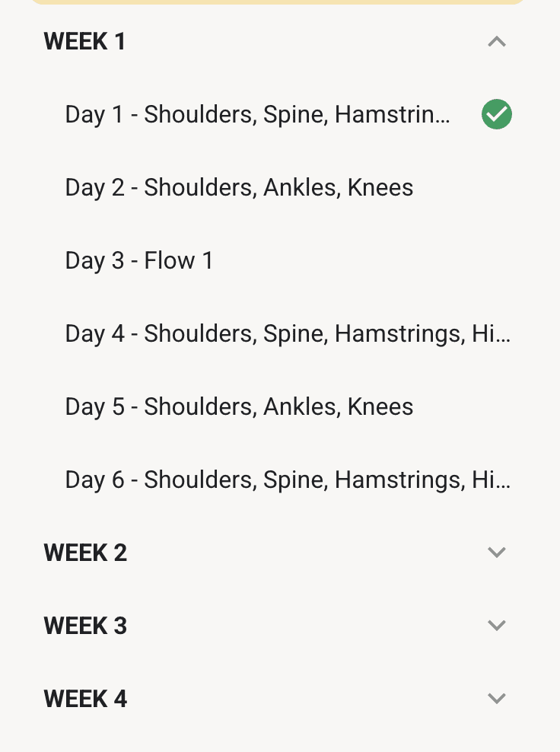Expand Week 4 with its down chevron
Viewport: 560px width, 752px height.
coord(497,699)
